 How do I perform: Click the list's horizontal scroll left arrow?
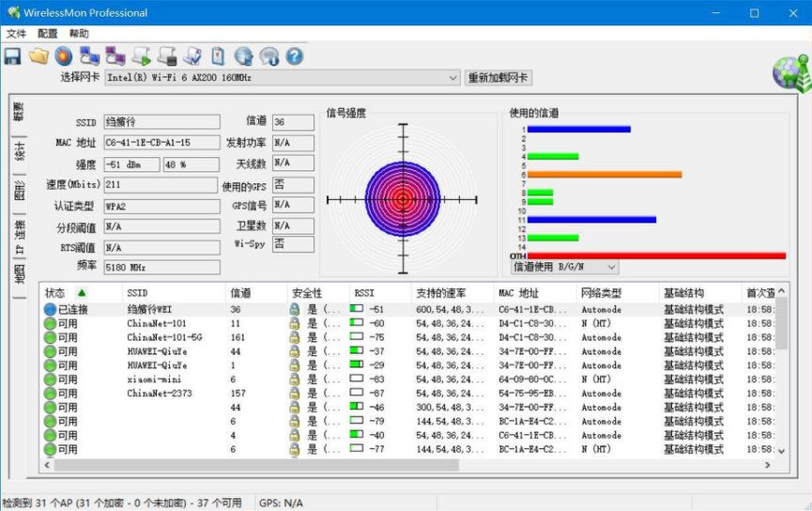(47, 465)
